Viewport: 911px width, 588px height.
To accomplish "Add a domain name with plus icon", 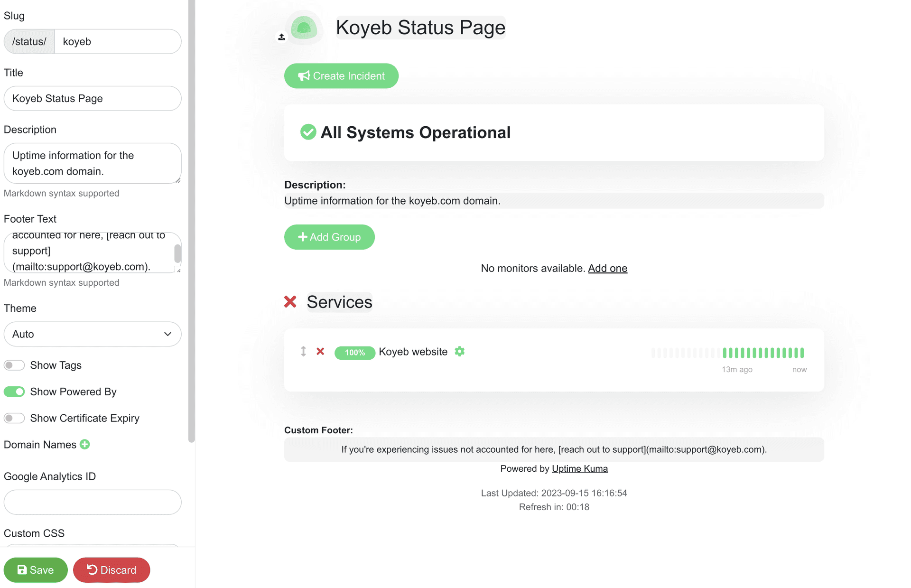I will 85,444.
